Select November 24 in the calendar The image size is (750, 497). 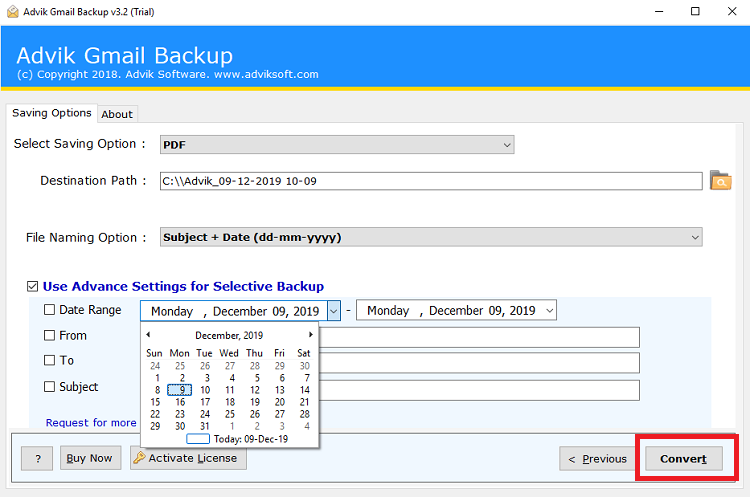click(155, 366)
